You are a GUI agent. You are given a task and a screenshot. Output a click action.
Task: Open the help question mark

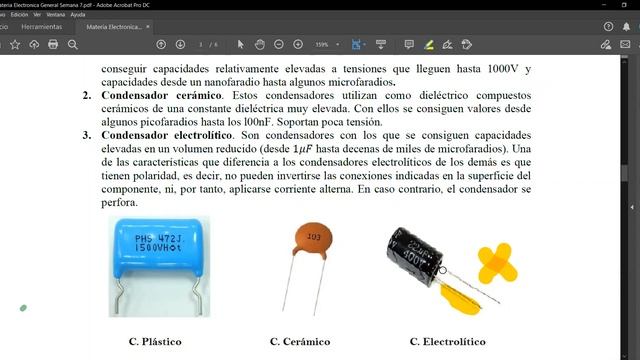pyautogui.click(x=608, y=27)
